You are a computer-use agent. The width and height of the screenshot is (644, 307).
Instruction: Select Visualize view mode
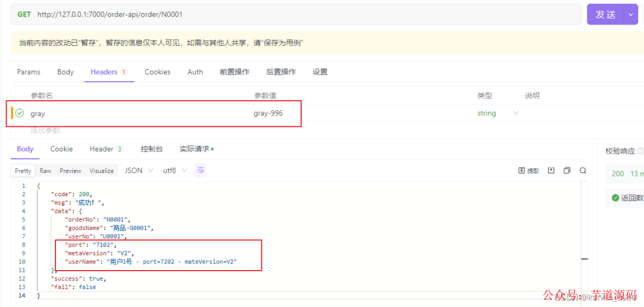coord(101,170)
